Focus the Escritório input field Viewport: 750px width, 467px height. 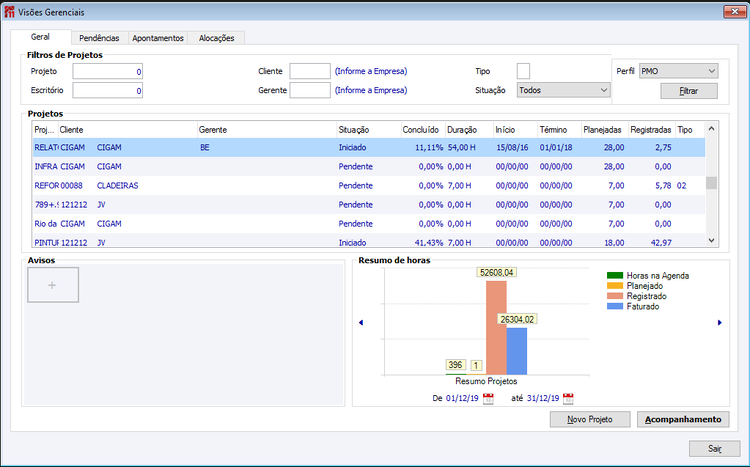pyautogui.click(x=108, y=90)
